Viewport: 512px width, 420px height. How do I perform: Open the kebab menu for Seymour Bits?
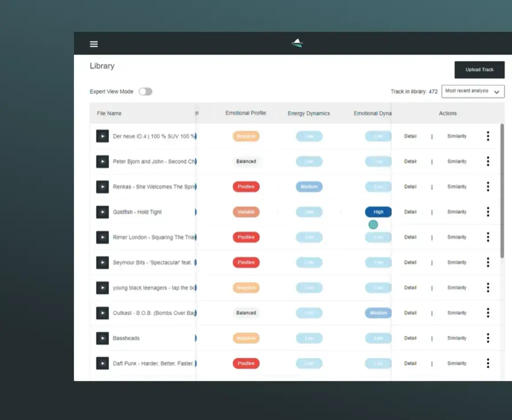[x=487, y=262]
